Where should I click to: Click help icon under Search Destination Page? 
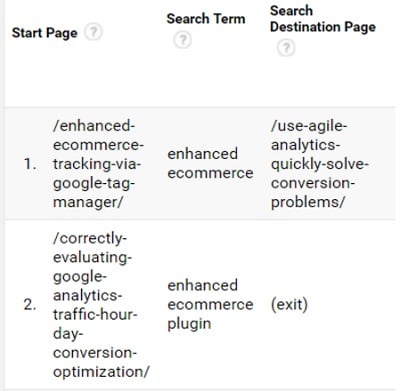click(x=286, y=48)
